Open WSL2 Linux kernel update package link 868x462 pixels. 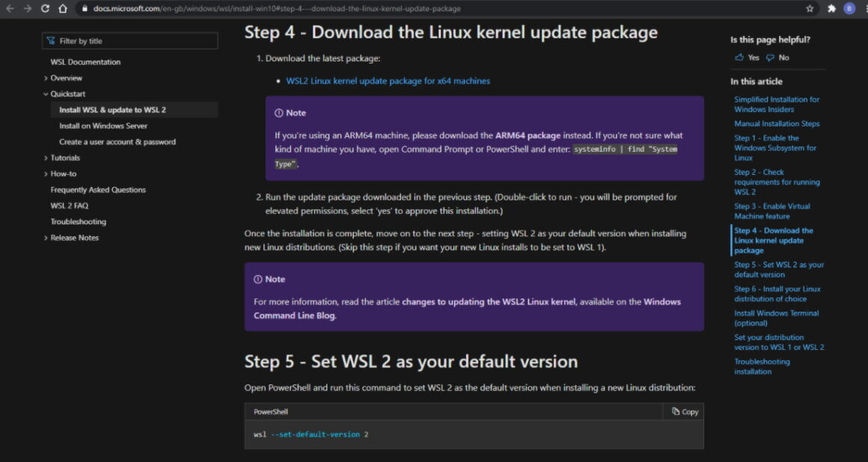(x=388, y=81)
